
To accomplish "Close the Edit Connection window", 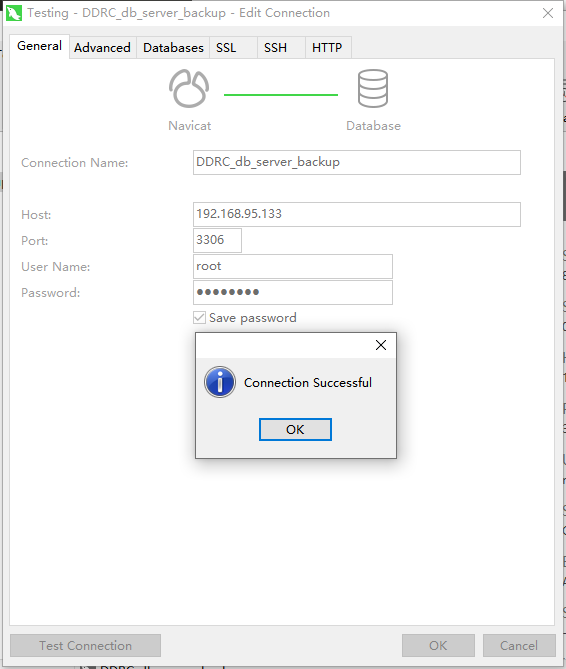I will [548, 13].
